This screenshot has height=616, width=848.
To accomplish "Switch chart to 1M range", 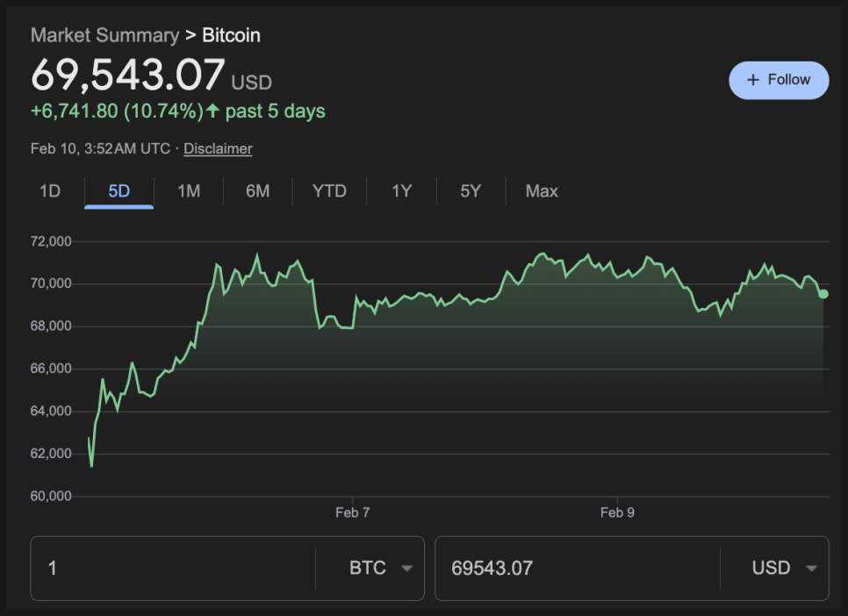I will coord(189,190).
